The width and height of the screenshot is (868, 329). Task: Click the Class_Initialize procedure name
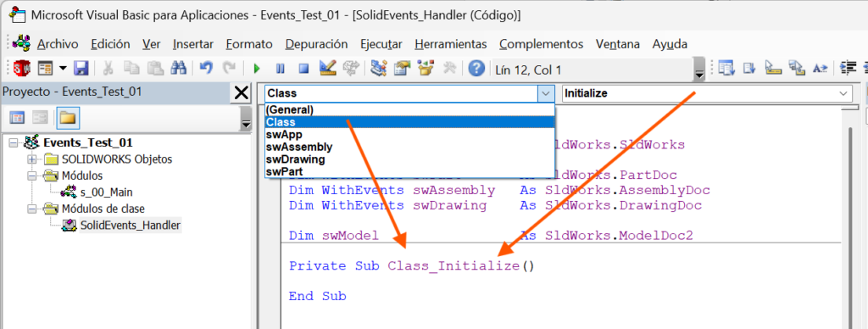453,266
